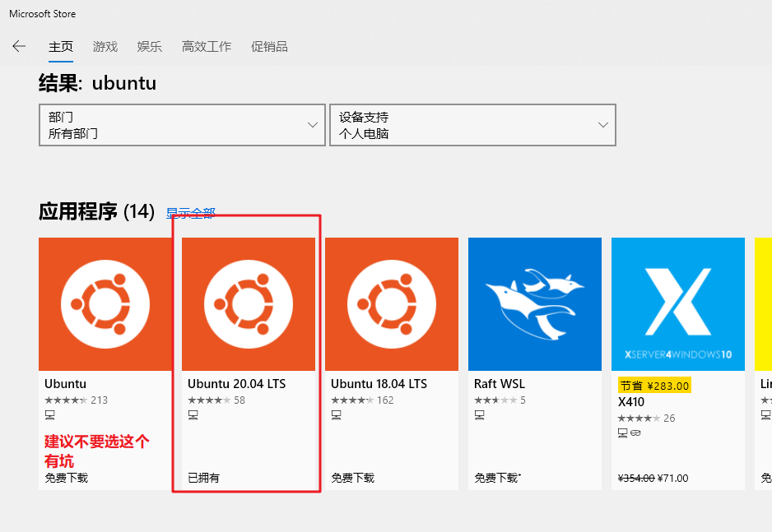772x532 pixels.
Task: Open the X410 XSERVER4WINDOWS10 tile
Action: (x=678, y=304)
